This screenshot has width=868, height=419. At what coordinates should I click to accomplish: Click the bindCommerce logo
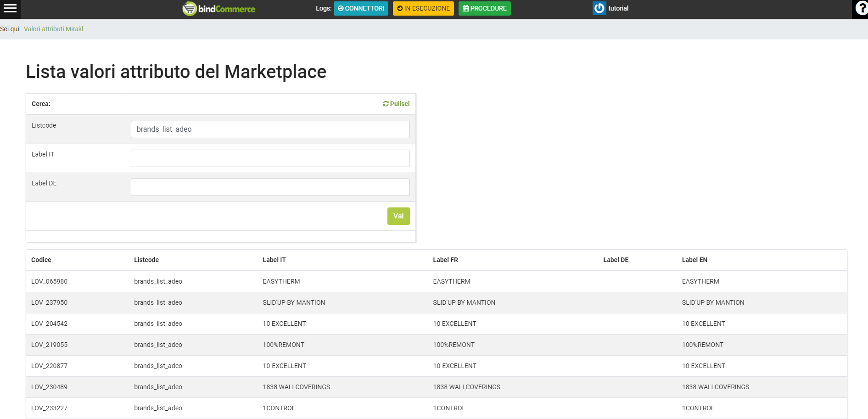pos(218,9)
